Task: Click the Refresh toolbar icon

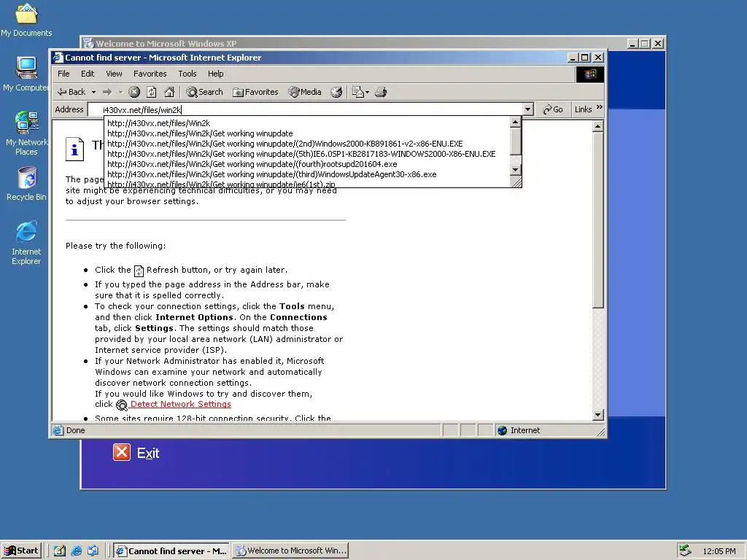Action: tap(152, 92)
